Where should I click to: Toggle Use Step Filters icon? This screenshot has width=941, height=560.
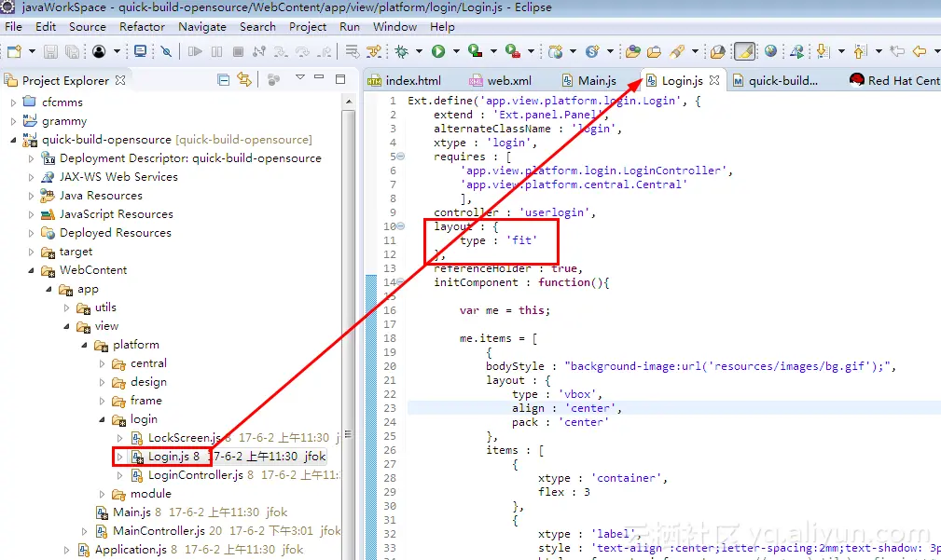pyautogui.click(x=375, y=51)
